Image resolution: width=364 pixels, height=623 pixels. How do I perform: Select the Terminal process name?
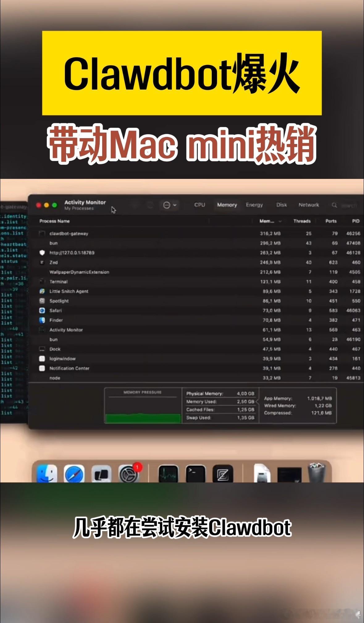(59, 282)
